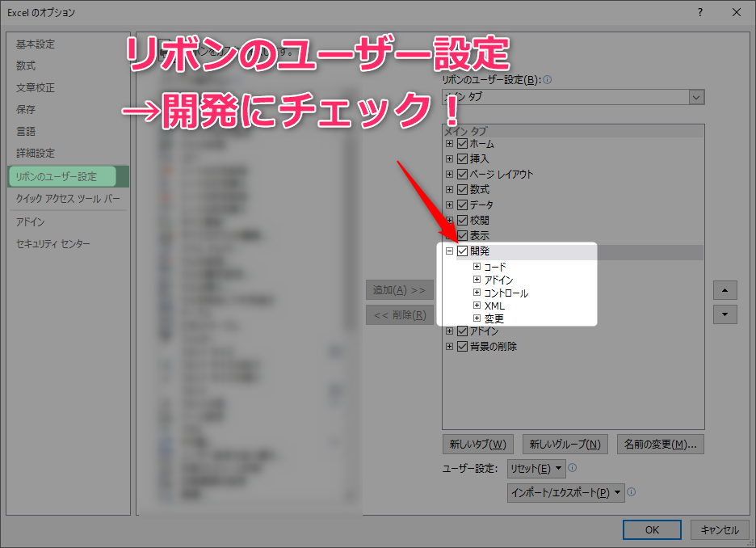Screen dimensions: 756x548
Task: Toggle the 背景の削除 checkbox
Action: (x=462, y=347)
